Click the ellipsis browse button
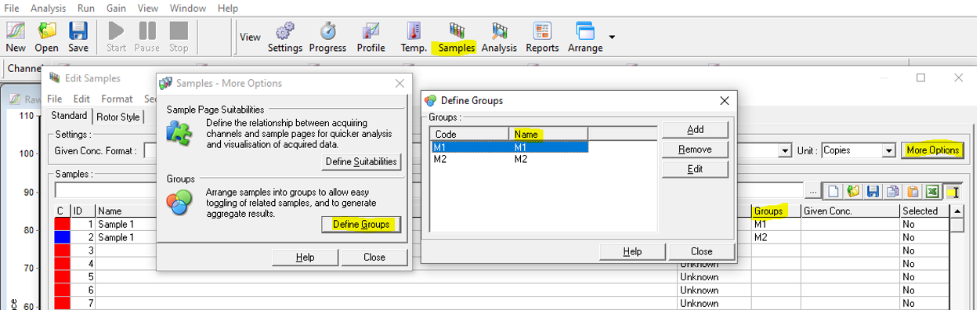Viewport: 980px width, 310px height. [813, 191]
